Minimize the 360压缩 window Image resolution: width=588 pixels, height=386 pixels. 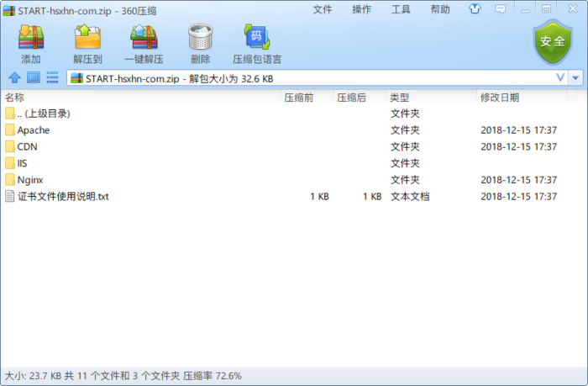[x=525, y=9]
